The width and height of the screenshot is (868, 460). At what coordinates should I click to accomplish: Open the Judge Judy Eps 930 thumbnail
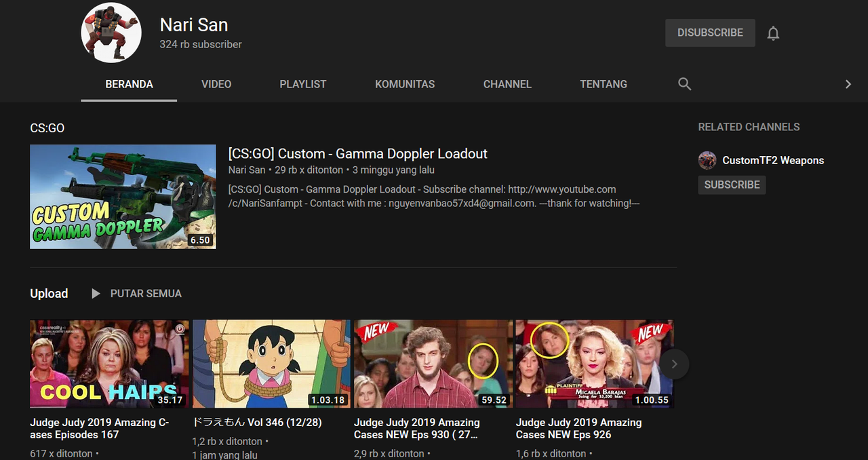pyautogui.click(x=433, y=364)
